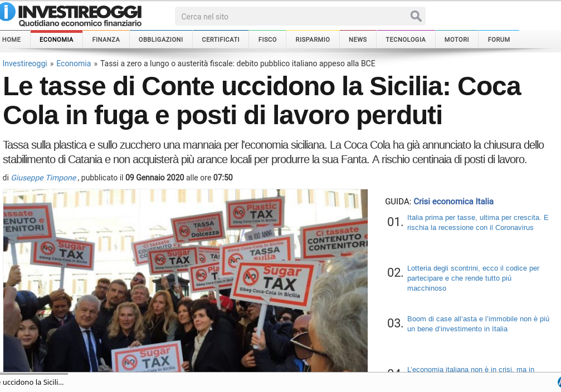
Task: Click the magnifying glass search icon
Action: point(416,16)
